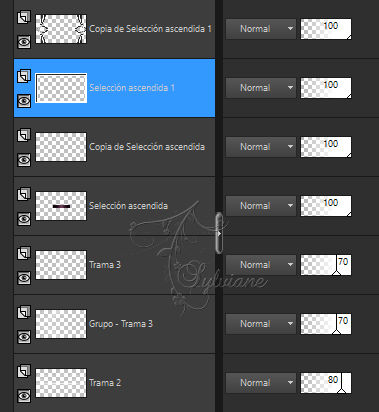Click layer type icon of Copia de Selección ascendida

point(24,135)
